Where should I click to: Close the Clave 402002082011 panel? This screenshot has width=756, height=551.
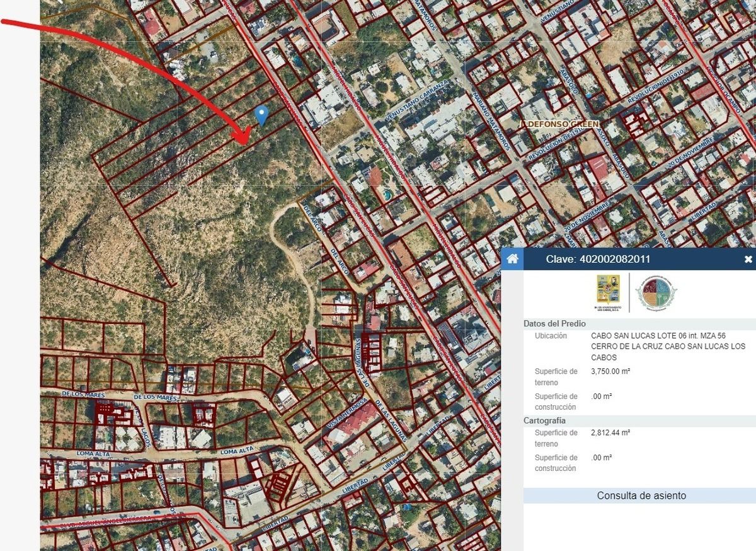pyautogui.click(x=748, y=259)
